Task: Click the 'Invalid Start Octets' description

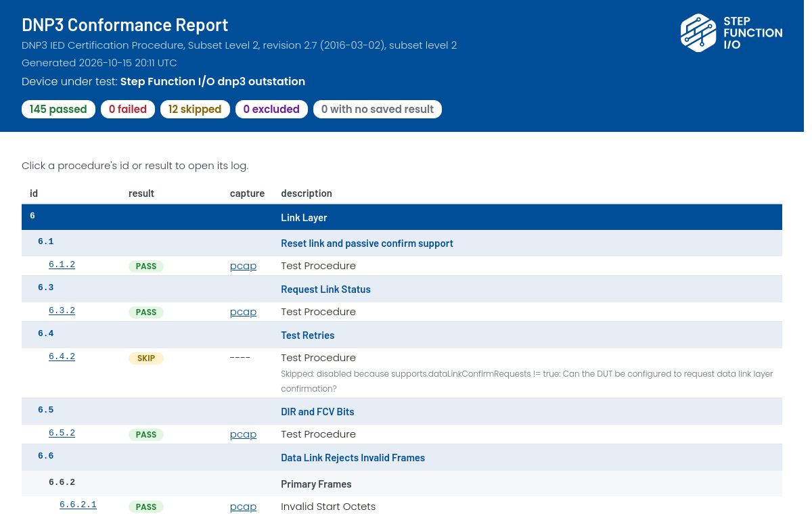Action: click(x=328, y=507)
